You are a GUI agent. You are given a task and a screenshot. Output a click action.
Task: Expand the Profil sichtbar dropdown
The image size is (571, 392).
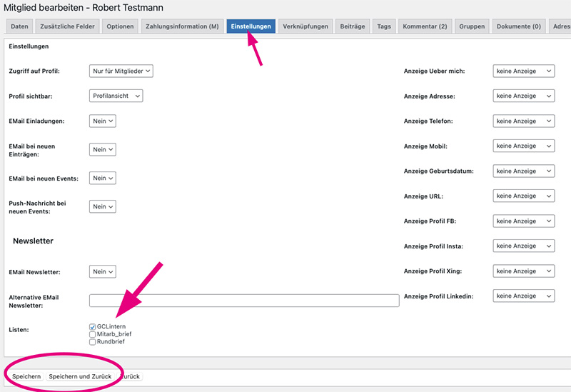[116, 96]
